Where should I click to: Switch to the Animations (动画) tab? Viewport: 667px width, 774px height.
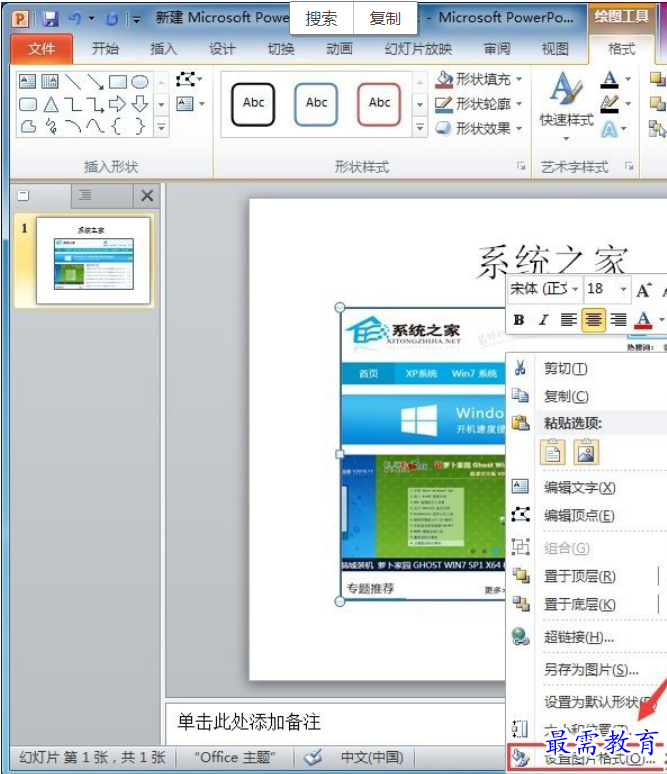coord(339,49)
